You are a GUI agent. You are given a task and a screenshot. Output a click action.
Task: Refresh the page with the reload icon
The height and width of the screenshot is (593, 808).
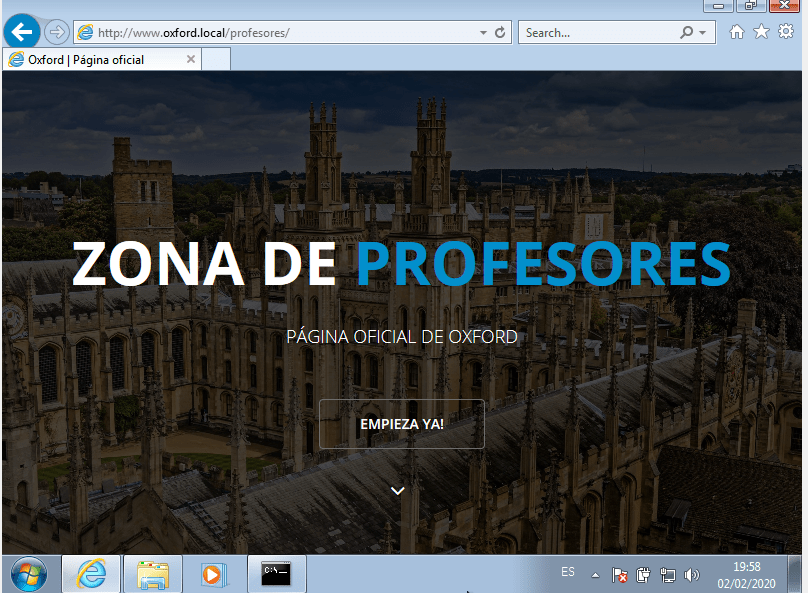click(x=501, y=32)
